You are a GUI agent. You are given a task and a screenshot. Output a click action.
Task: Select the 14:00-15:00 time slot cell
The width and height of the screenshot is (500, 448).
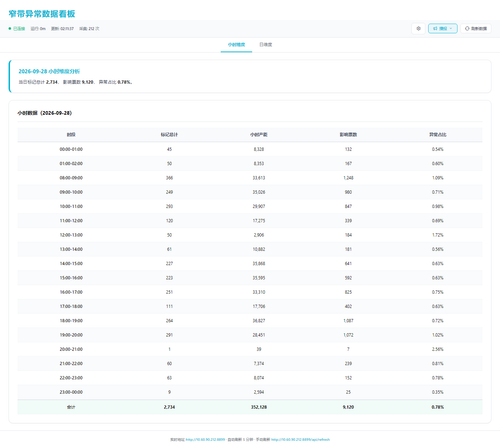71,264
